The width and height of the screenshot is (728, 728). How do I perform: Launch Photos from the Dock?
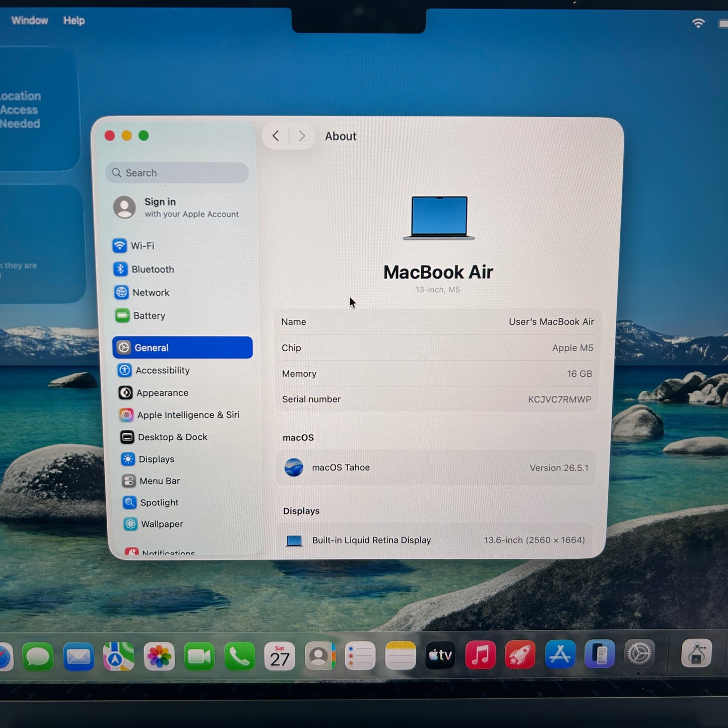coord(159,656)
